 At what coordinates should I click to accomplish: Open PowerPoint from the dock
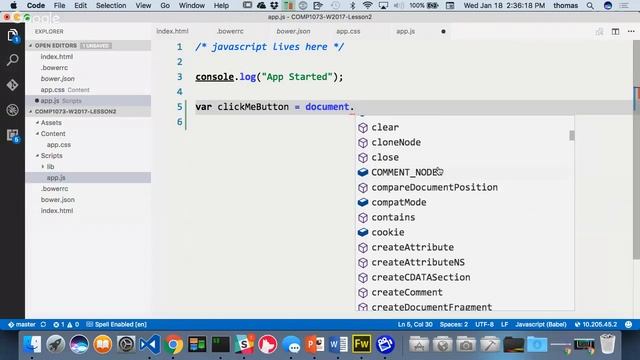[315, 344]
